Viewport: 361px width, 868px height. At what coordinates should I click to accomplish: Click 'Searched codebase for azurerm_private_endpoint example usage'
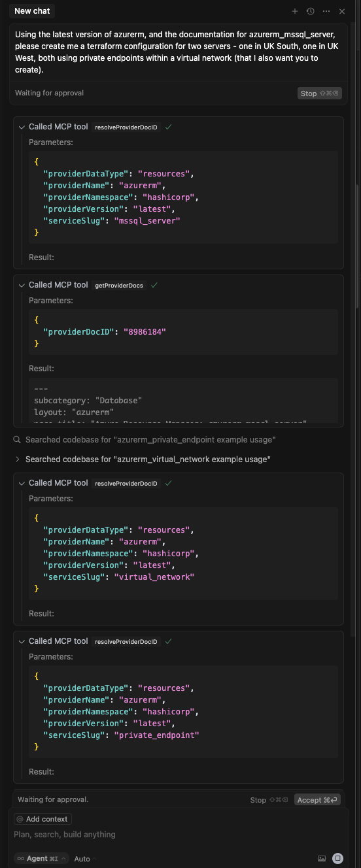point(150,440)
